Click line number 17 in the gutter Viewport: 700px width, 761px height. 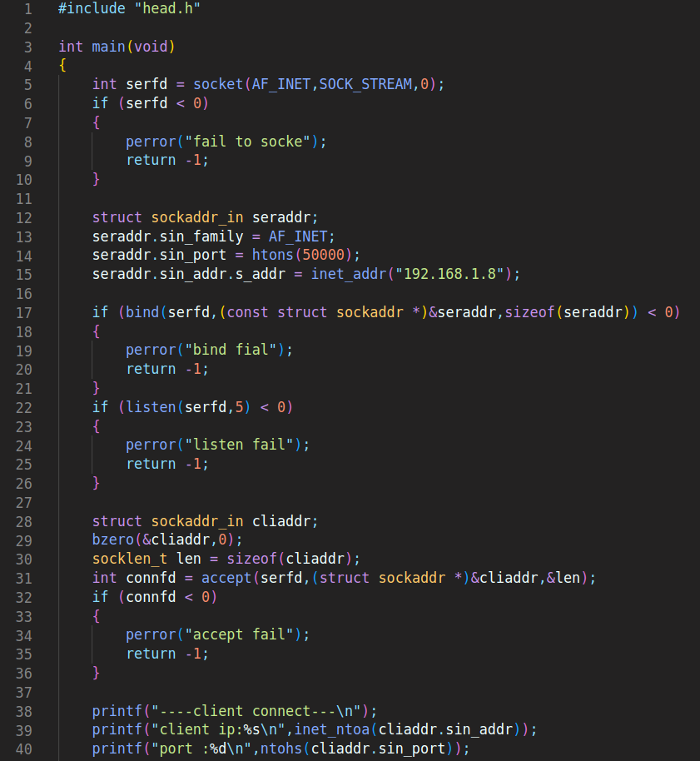(24, 312)
